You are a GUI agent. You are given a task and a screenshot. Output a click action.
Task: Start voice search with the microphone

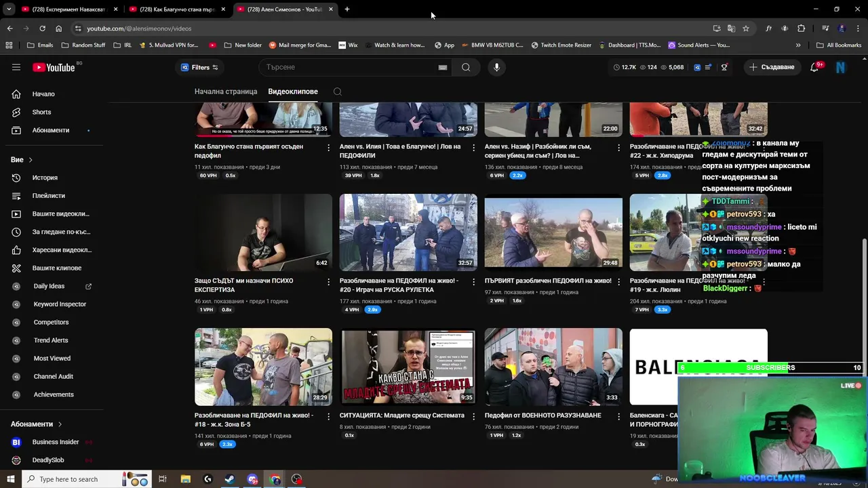pos(496,67)
